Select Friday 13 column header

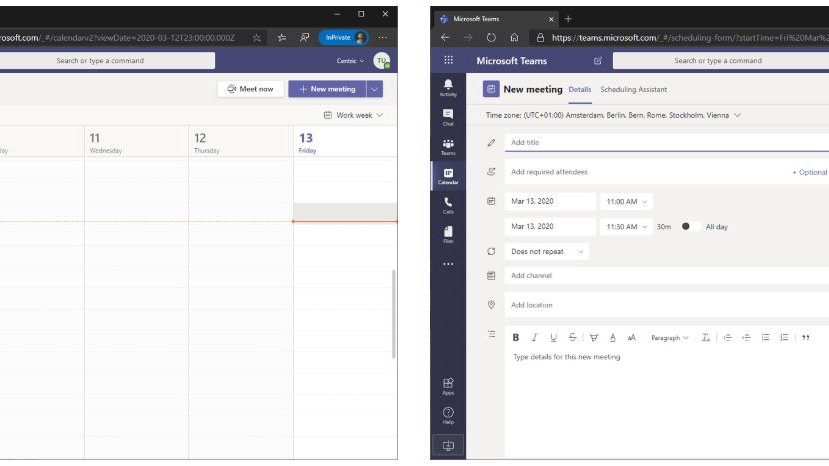345,142
